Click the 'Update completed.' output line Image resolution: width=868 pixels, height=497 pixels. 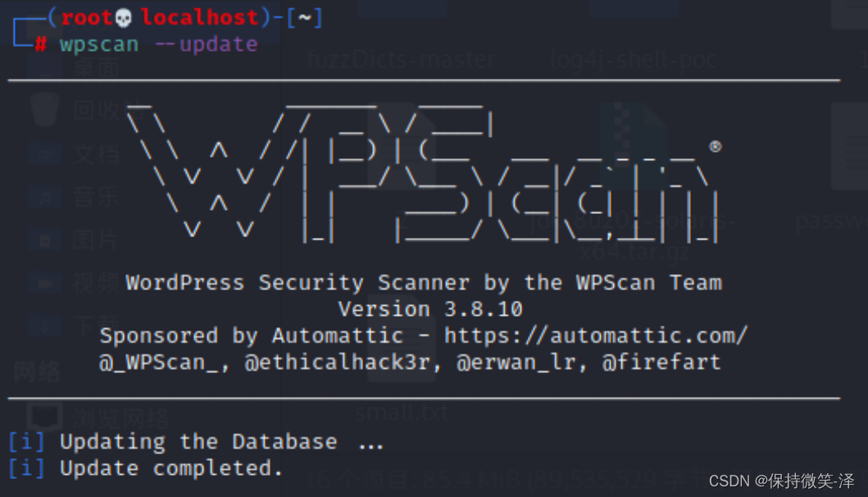tap(171, 468)
